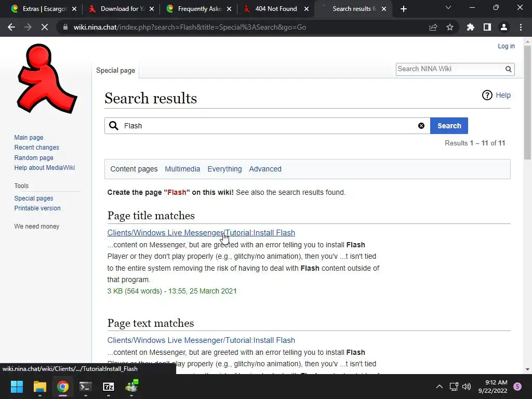Click the share page icon in address bar
The image size is (532, 399).
point(433,27)
